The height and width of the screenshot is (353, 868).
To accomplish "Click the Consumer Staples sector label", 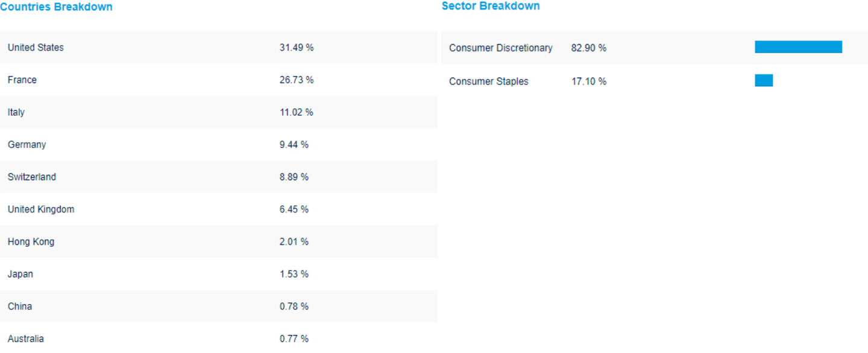I will [x=489, y=81].
